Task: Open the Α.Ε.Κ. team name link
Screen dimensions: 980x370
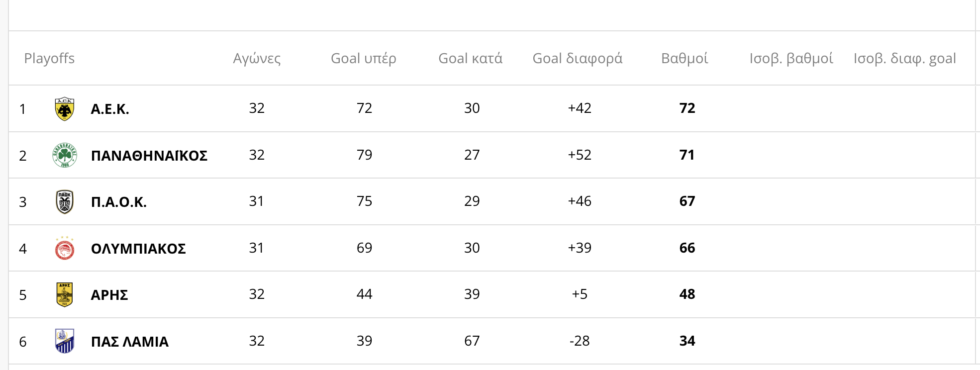Action: [110, 109]
